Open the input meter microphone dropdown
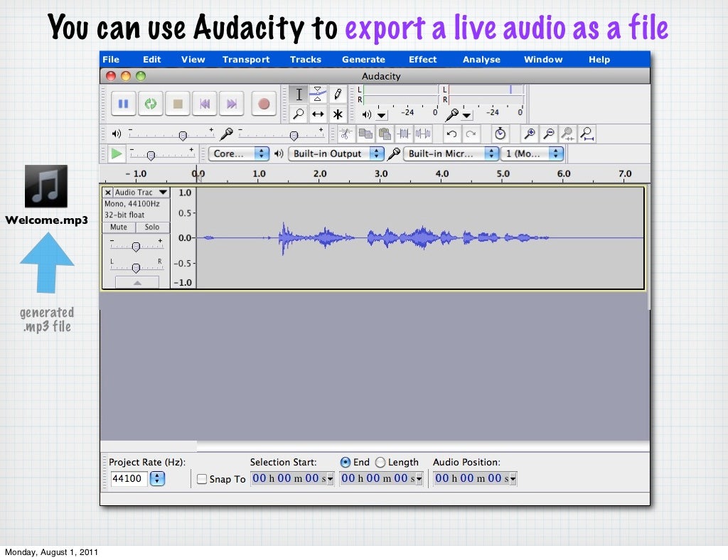728x560 pixels. [x=466, y=114]
